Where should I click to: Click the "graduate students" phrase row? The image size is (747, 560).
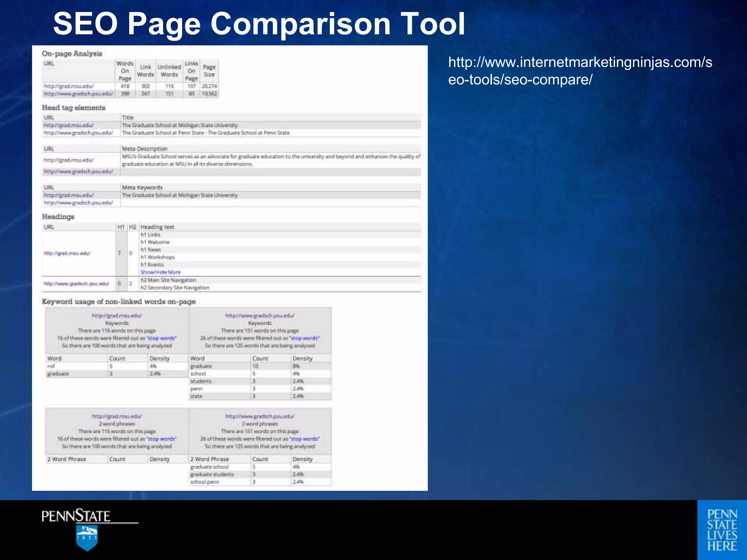coord(260,474)
